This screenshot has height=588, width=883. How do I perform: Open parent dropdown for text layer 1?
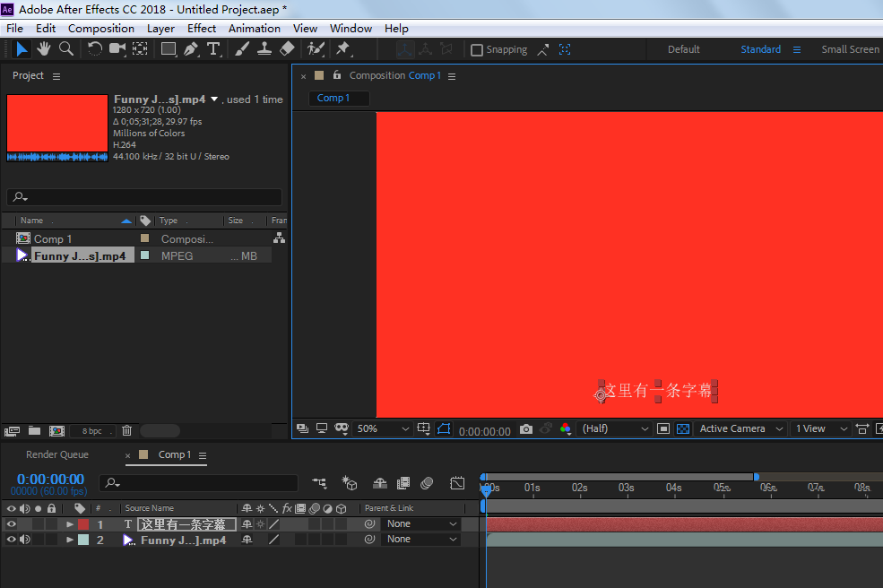point(422,523)
